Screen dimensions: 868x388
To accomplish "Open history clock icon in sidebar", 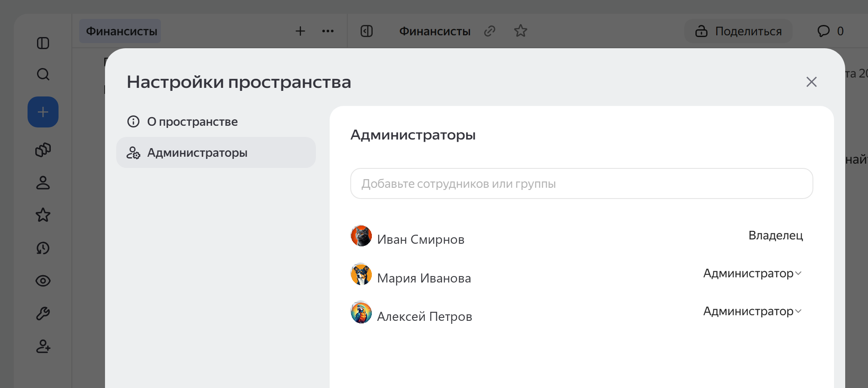I will click(x=43, y=248).
